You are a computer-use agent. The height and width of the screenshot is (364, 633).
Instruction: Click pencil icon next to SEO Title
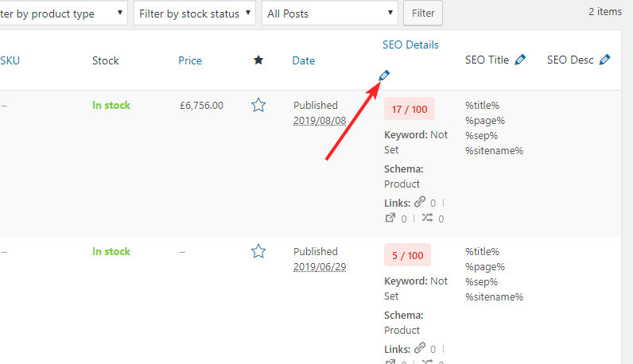point(520,60)
